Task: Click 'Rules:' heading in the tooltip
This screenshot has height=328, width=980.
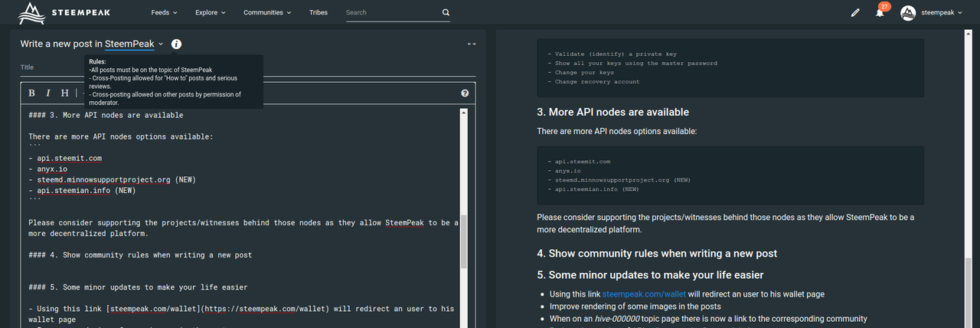Action: coord(97,61)
